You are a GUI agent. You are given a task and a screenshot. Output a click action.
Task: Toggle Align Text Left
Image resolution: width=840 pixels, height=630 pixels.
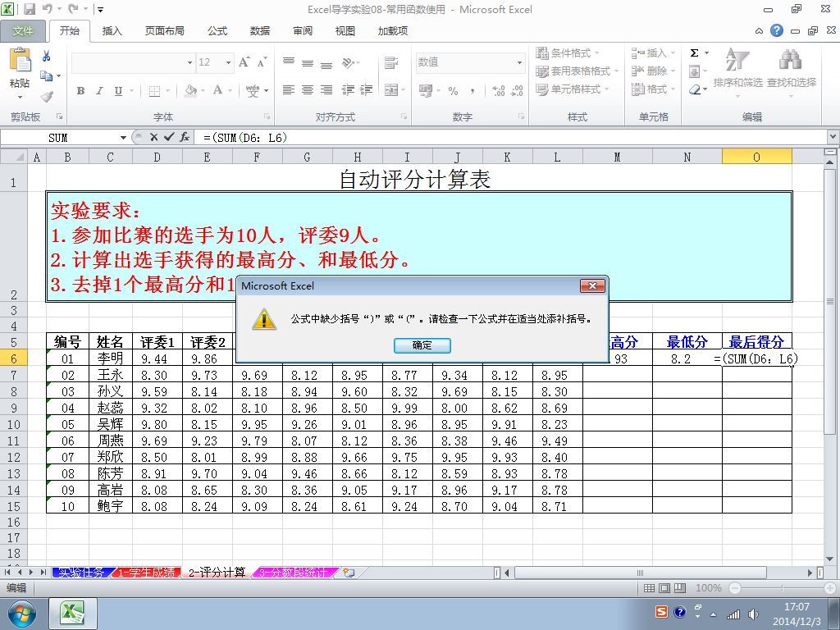(289, 90)
